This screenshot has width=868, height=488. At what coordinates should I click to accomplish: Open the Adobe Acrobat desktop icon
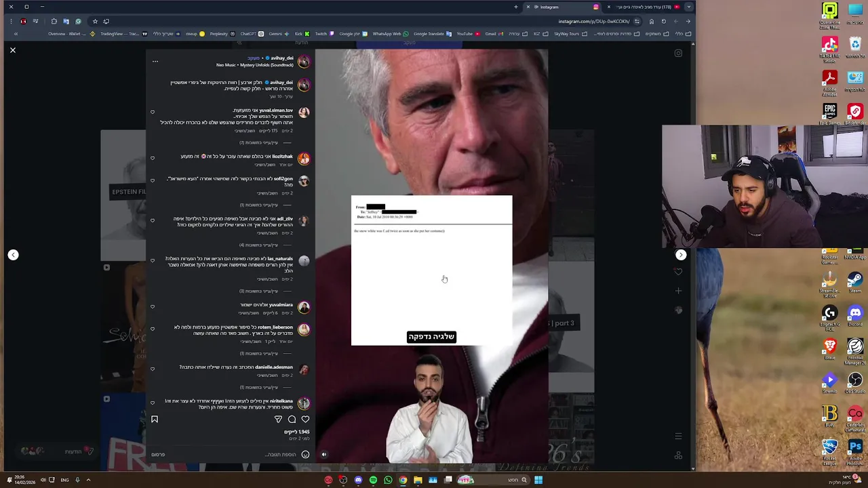pyautogui.click(x=830, y=81)
